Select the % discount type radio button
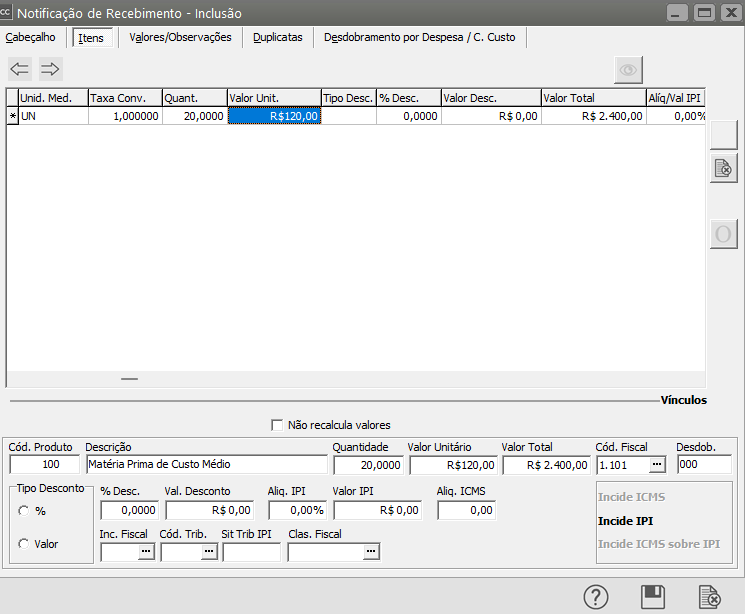745x614 pixels. click(23, 511)
